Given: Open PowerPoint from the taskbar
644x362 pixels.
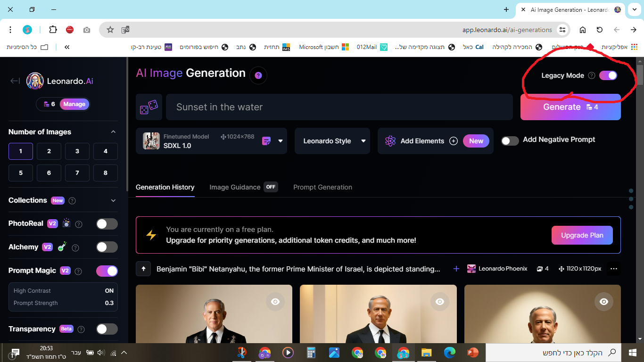Looking at the screenshot, I should (x=472, y=352).
